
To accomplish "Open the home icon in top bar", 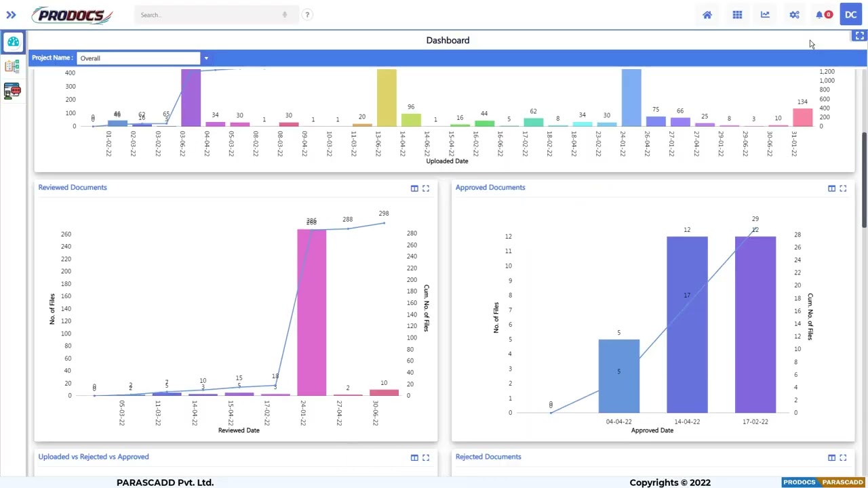I will click(707, 15).
